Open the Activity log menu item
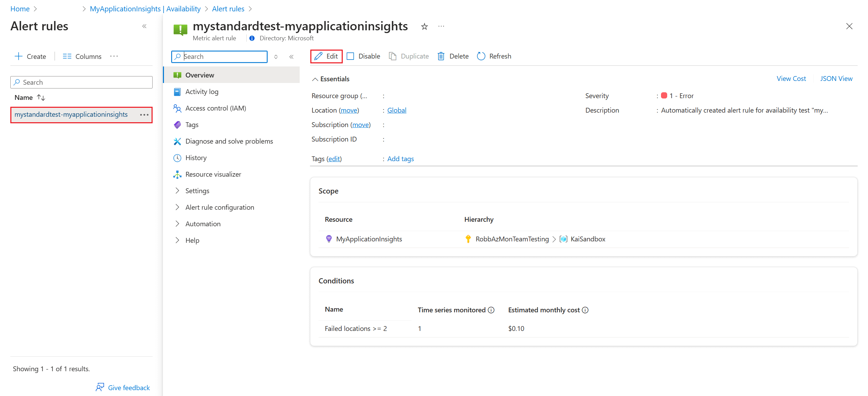The image size is (868, 396). pyautogui.click(x=201, y=92)
